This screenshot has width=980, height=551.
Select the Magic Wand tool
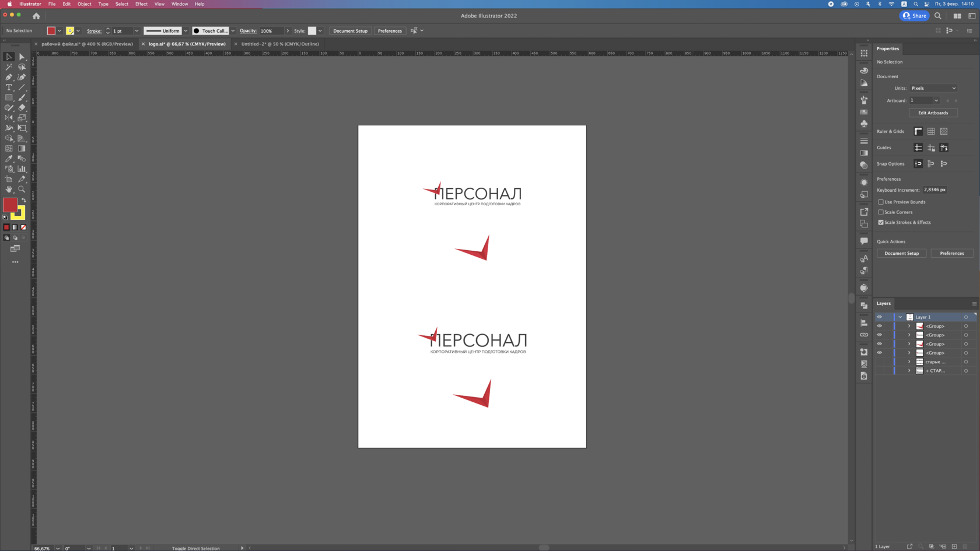click(x=9, y=67)
